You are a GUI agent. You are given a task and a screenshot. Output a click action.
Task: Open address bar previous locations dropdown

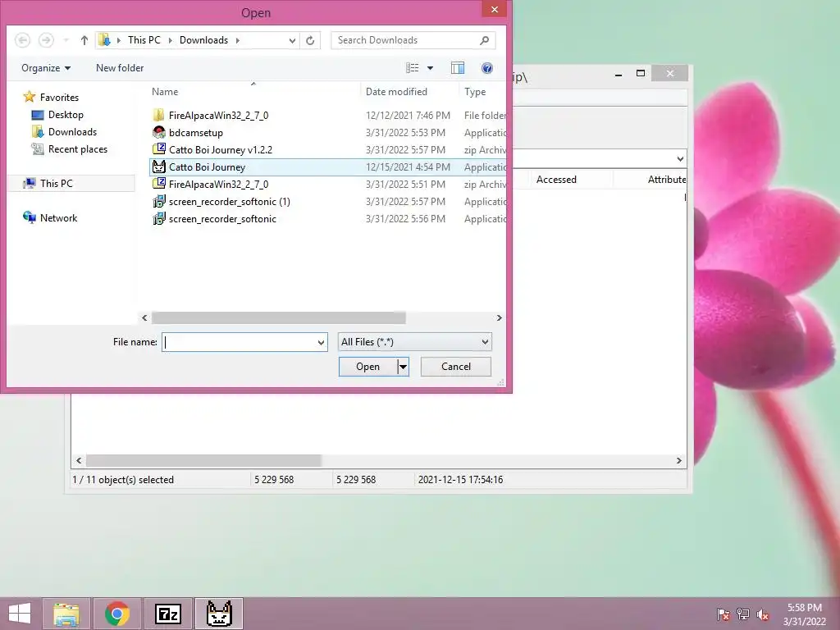tap(292, 40)
